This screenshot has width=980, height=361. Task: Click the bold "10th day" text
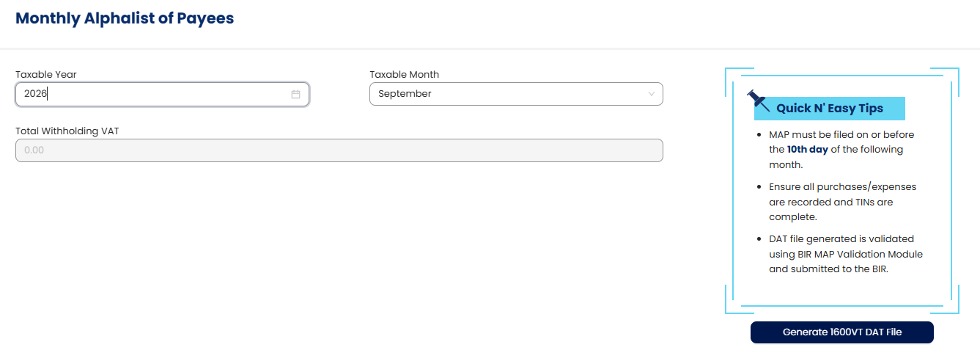tap(807, 149)
